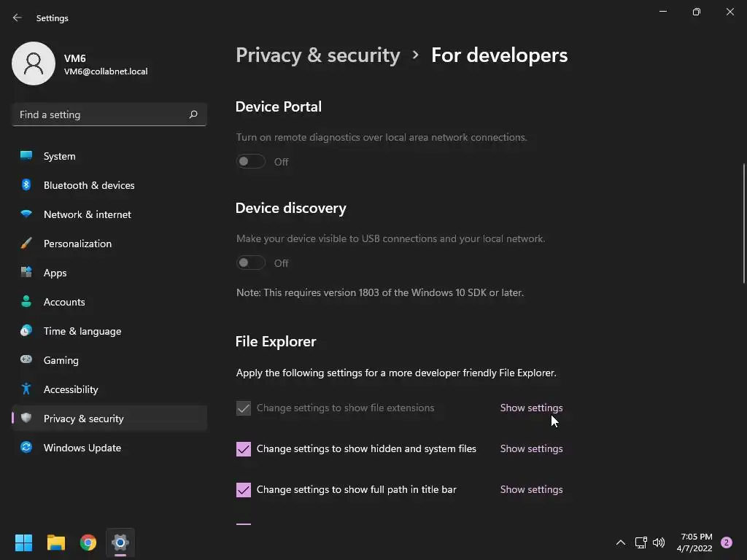Click the search magnifier icon
747x560 pixels.
(193, 114)
